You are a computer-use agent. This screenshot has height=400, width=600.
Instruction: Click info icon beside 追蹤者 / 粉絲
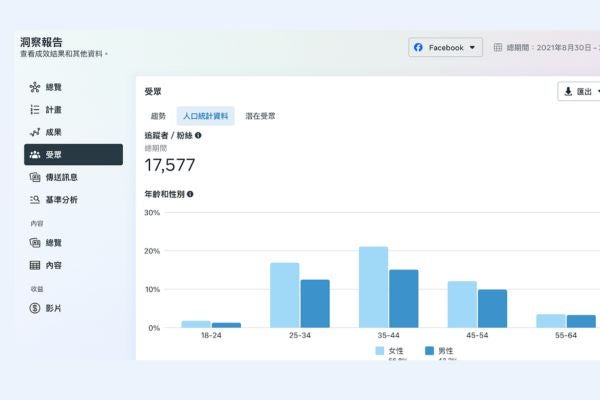pos(198,135)
